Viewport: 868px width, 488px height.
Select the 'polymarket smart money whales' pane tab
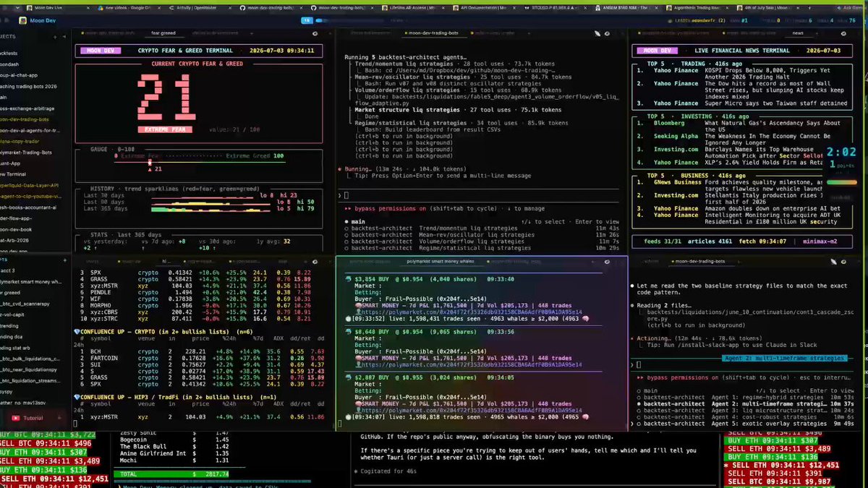(441, 260)
